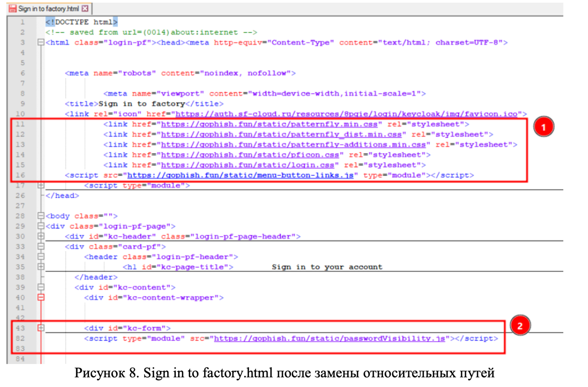The height and width of the screenshot is (387, 588).
Task: Collapse the login-pf-header fold on line 34
Action: (x=41, y=257)
